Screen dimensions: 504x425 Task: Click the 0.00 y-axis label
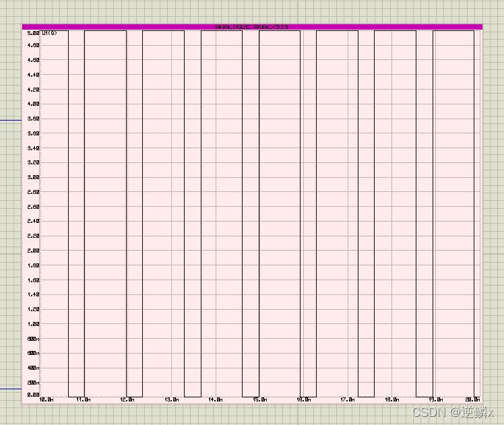tap(33, 395)
